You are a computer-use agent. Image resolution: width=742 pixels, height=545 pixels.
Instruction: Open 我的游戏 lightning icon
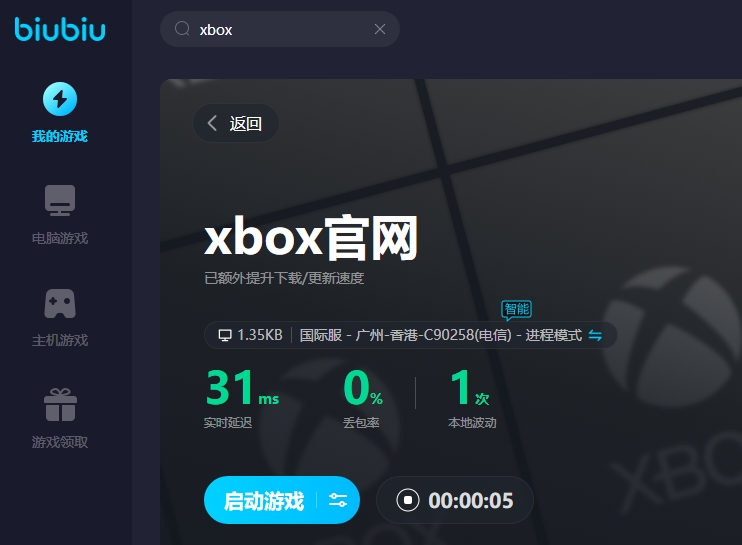pyautogui.click(x=60, y=99)
